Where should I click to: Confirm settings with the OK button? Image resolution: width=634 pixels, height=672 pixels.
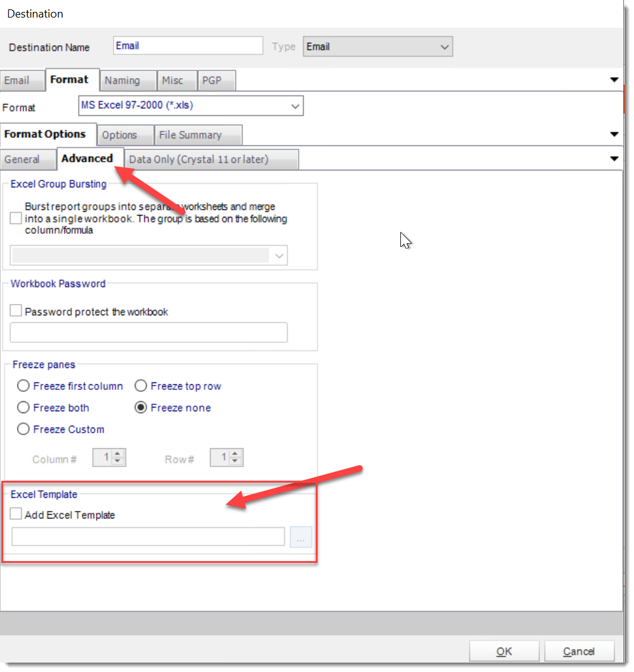[504, 650]
